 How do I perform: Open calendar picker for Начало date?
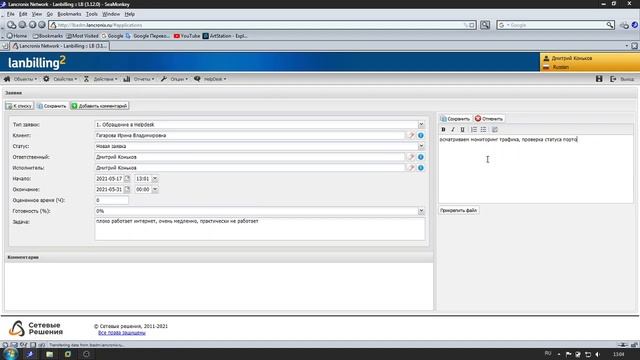[127, 178]
